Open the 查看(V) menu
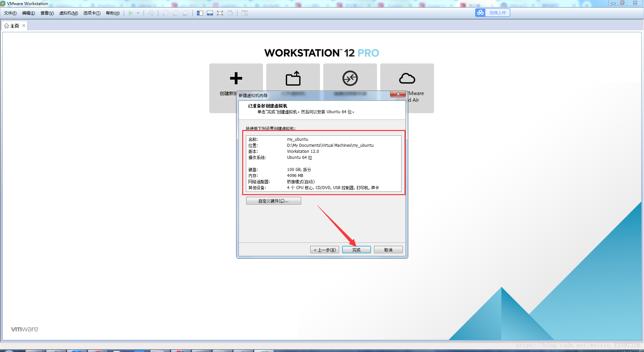 click(x=47, y=13)
